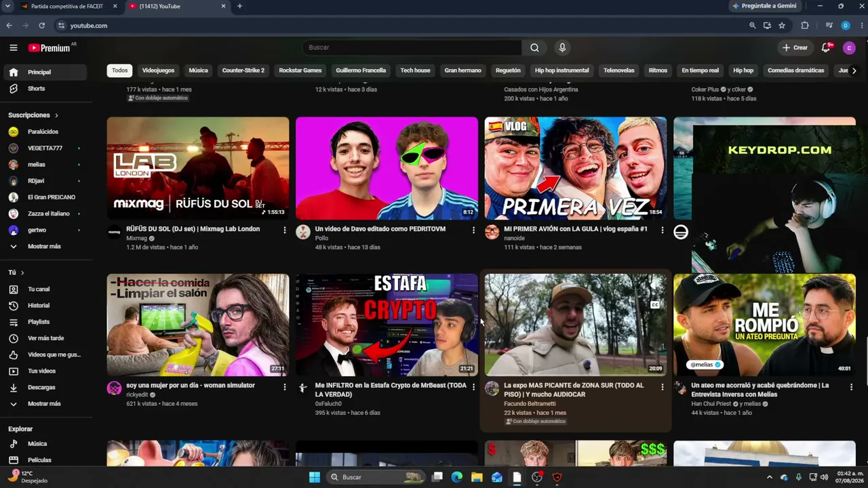Open the browser extensions puzzle icon
868x488 pixels.
coord(805,26)
